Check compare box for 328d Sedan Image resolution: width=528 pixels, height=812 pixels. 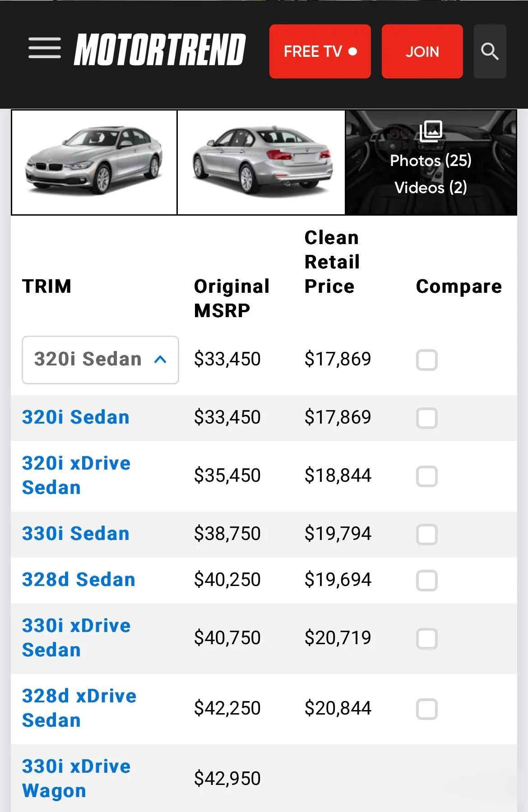(426, 581)
